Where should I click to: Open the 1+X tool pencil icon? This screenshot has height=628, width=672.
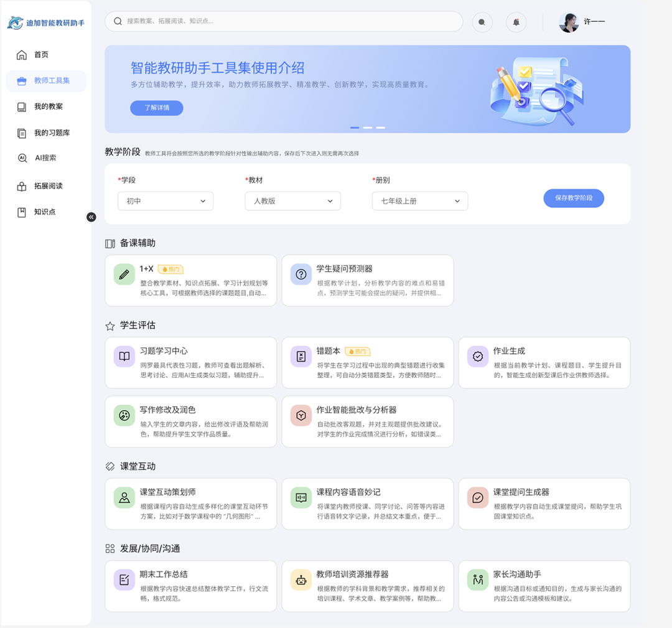click(x=124, y=274)
